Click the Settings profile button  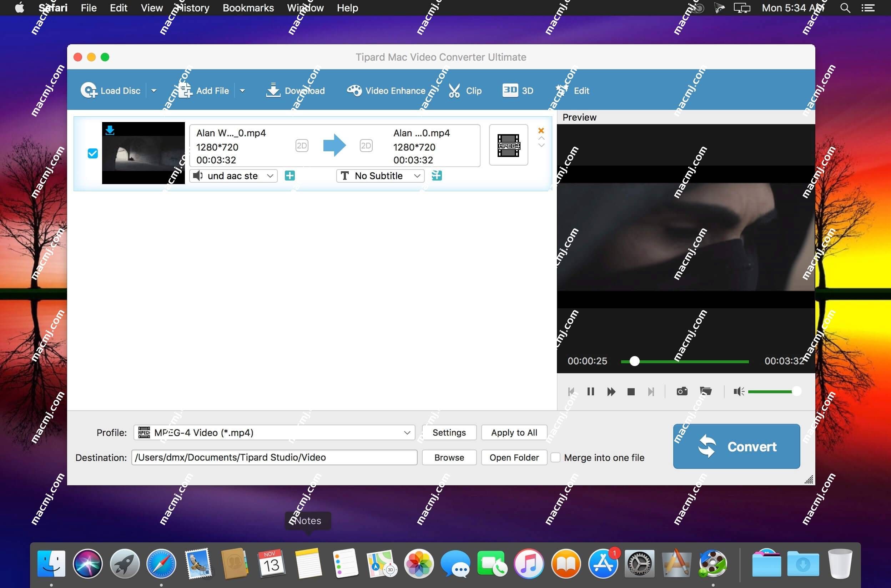449,432
